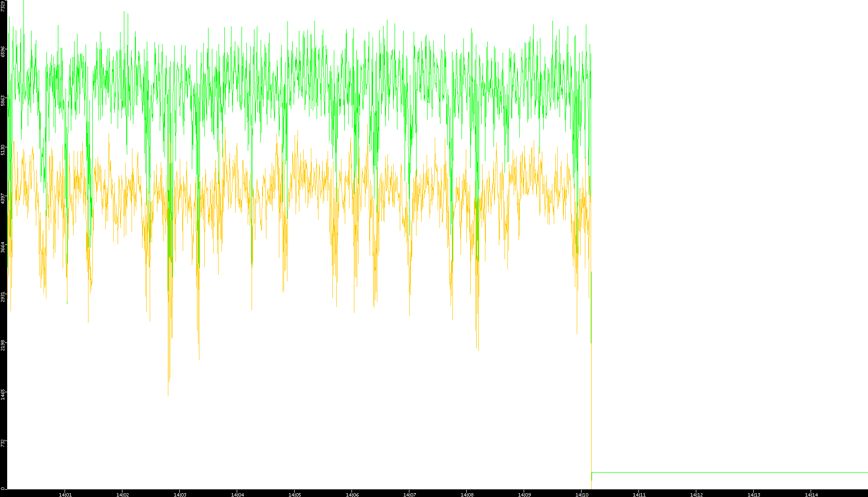Viewport: 868px width, 497px height.
Task: Click the 4397 vertical axis label
Action: (3, 199)
